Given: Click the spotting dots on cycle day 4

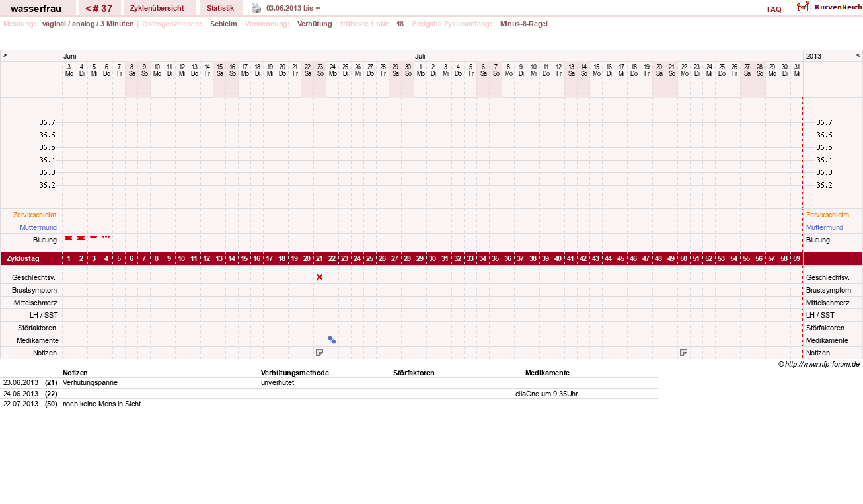Looking at the screenshot, I should click(106, 236).
